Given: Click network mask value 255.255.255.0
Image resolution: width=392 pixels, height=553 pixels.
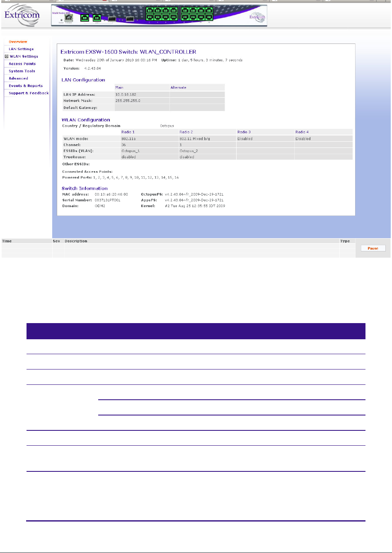Looking at the screenshot, I should (x=128, y=101).
